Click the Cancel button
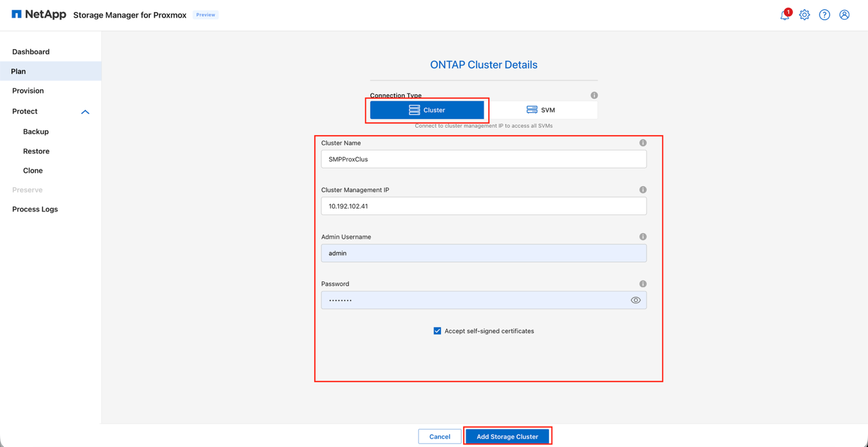The image size is (868, 447). point(440,436)
